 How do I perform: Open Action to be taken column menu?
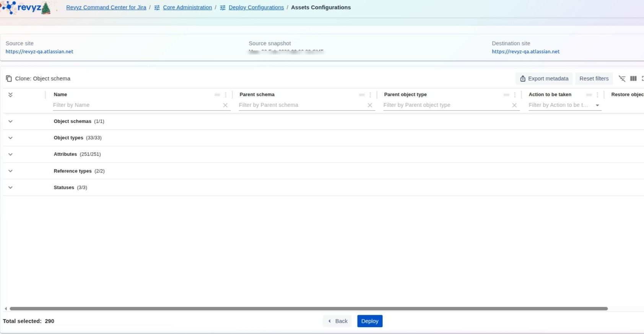(597, 95)
